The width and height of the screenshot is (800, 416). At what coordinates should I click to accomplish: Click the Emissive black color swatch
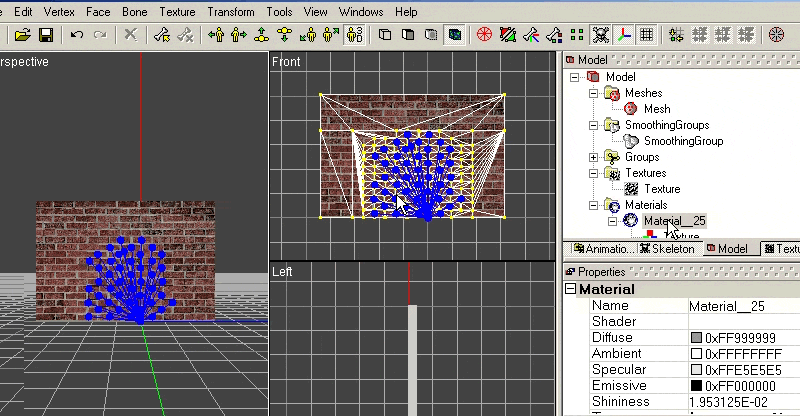[696, 385]
